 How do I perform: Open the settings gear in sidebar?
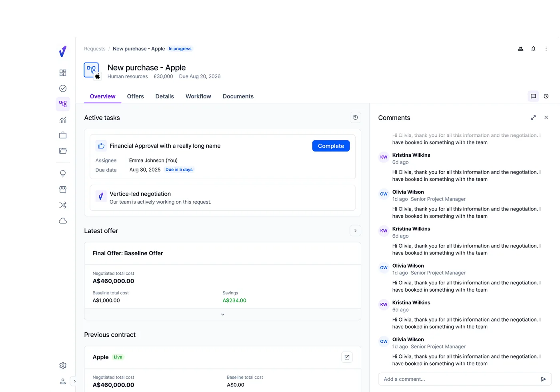(x=63, y=366)
